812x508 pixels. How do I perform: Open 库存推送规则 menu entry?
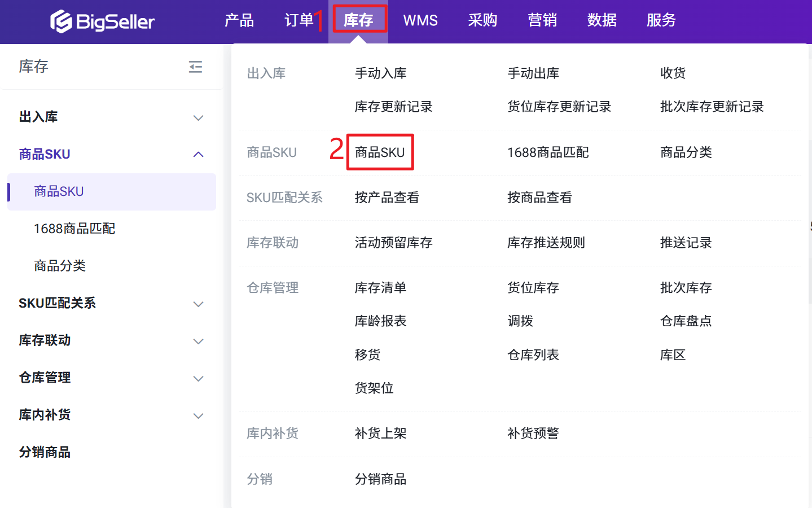click(546, 243)
